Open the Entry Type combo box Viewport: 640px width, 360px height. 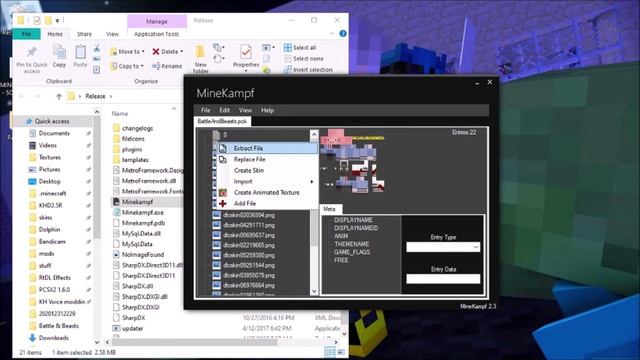tap(443, 247)
